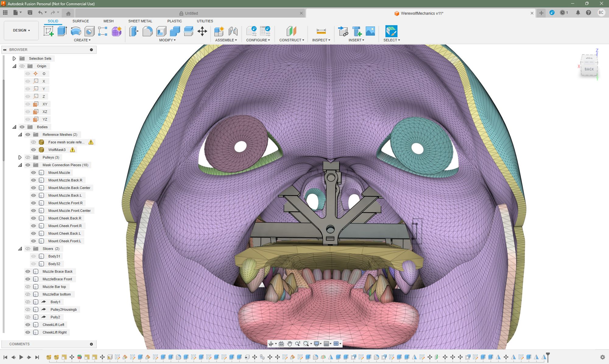This screenshot has width=609, height=364.
Task: Open the data panel grid icon
Action: (x=5, y=13)
